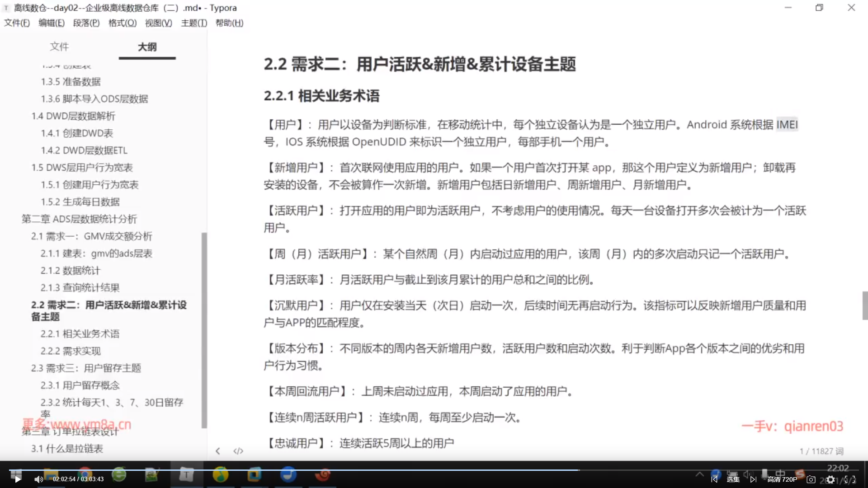Image resolution: width=868 pixels, height=488 pixels.
Task: Collapse sidebar with left chevron icon
Action: point(218,451)
